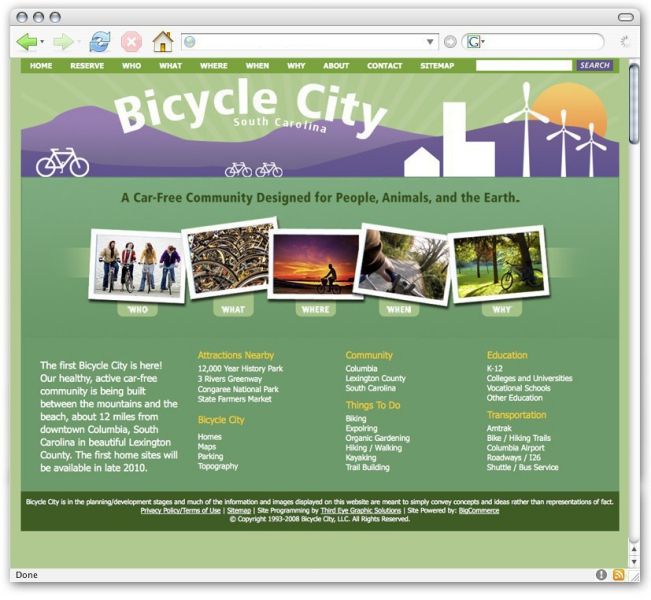Open the ABOUT navigation item

336,66
